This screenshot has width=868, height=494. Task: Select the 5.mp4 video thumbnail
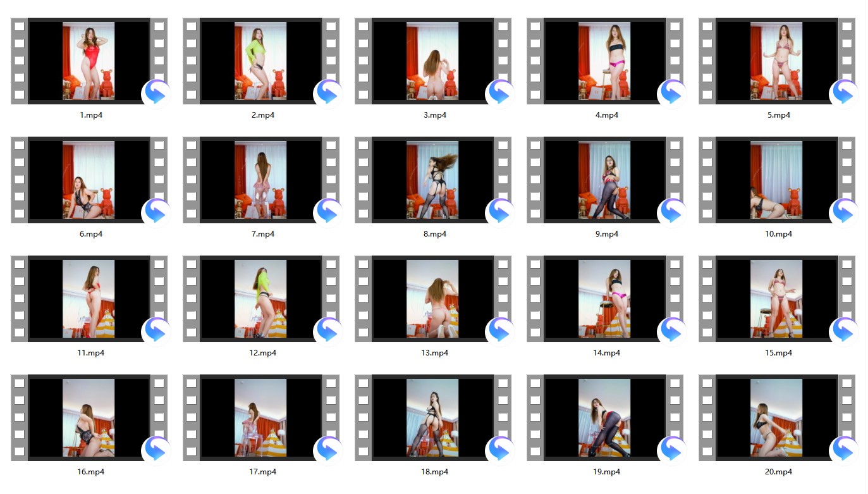tap(777, 61)
